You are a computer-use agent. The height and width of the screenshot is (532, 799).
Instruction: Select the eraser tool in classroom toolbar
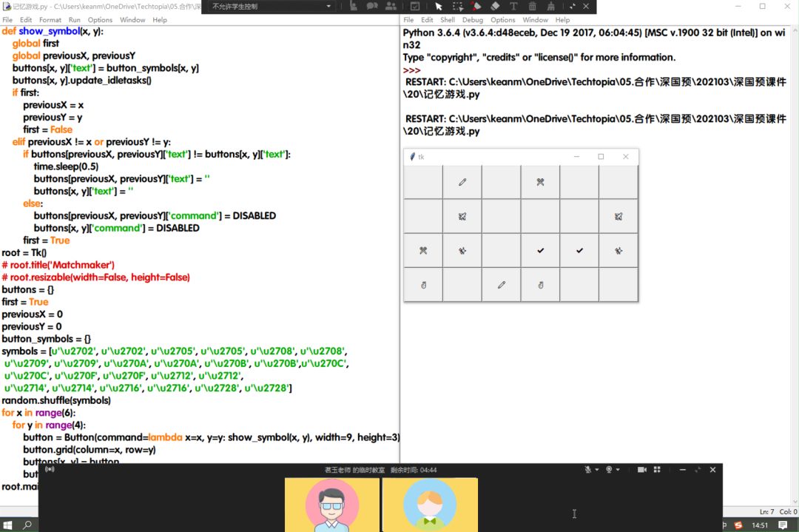tap(495, 6)
